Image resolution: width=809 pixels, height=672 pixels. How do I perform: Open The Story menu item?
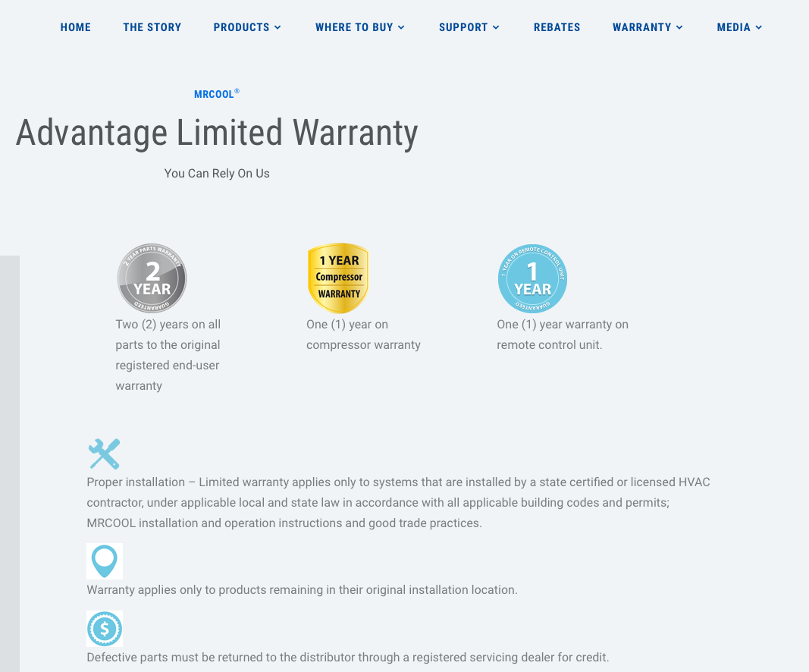pos(152,27)
